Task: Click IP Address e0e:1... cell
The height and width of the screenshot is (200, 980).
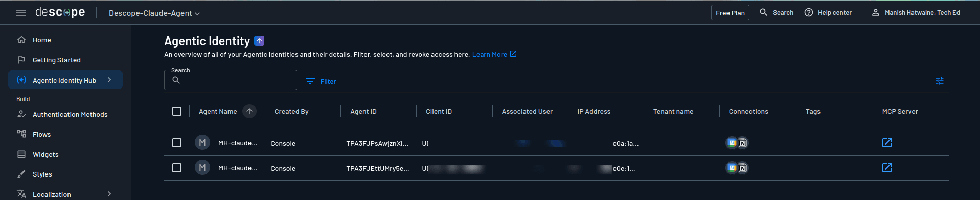Action: coord(624,168)
